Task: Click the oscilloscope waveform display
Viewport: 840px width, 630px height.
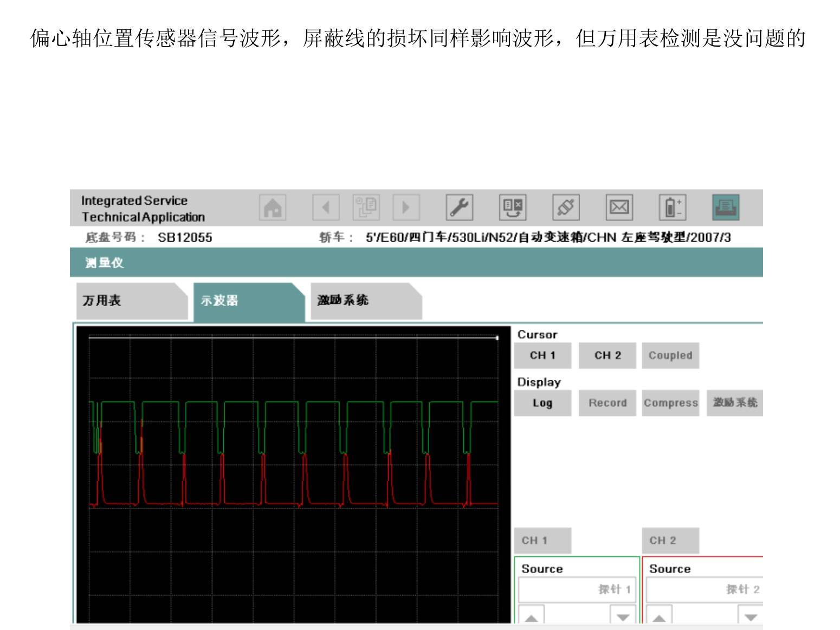Action: coord(293,475)
